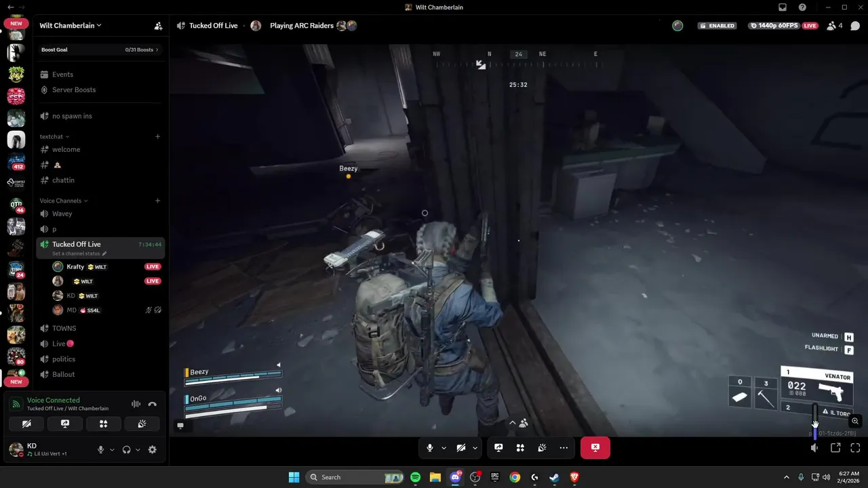Stop watching with the red button
868x488 pixels.
click(595, 448)
